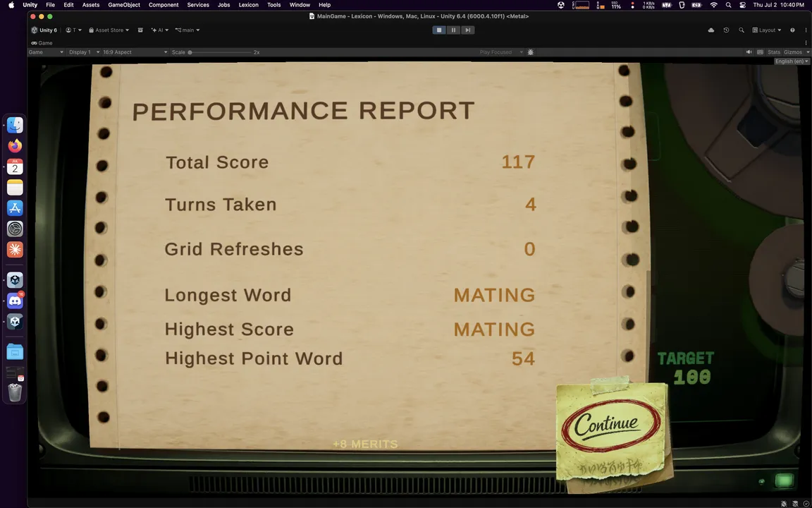Image resolution: width=812 pixels, height=508 pixels.
Task: Open the help question mark icon
Action: coord(792,30)
